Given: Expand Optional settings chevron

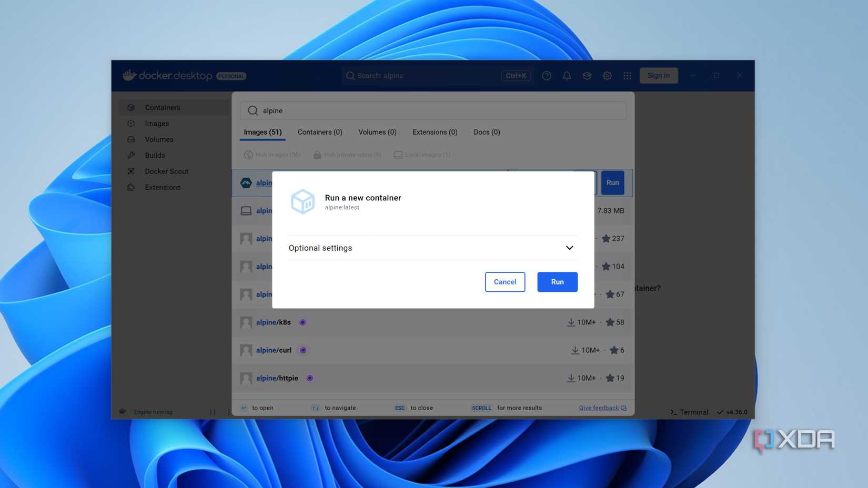Looking at the screenshot, I should click(x=569, y=248).
